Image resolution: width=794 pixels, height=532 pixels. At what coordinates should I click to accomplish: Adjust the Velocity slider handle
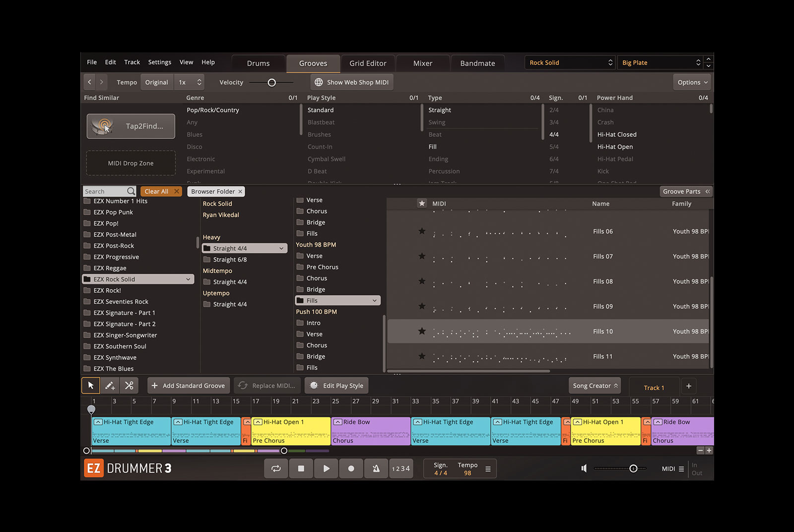click(x=271, y=83)
